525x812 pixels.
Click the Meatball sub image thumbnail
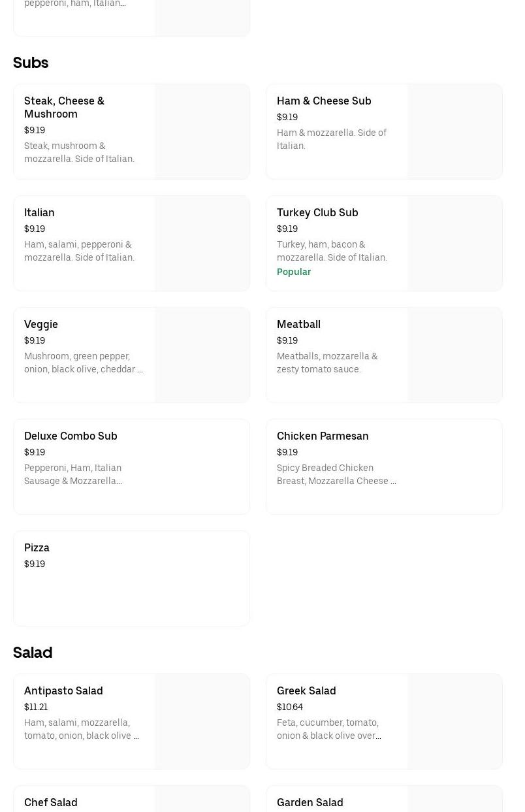[454, 355]
